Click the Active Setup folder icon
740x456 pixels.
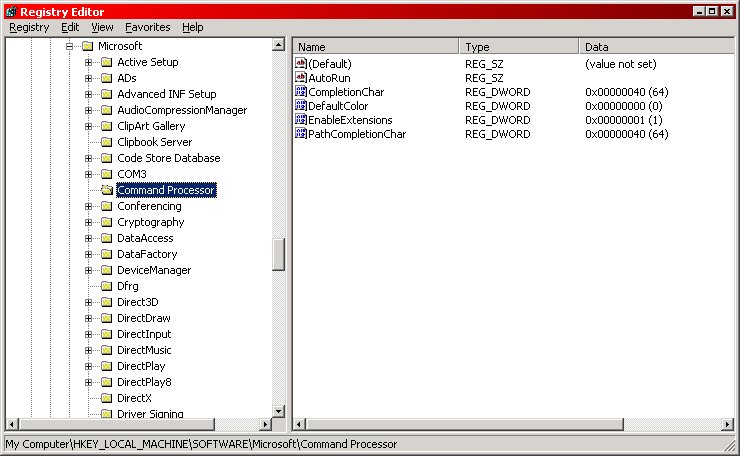(107, 62)
